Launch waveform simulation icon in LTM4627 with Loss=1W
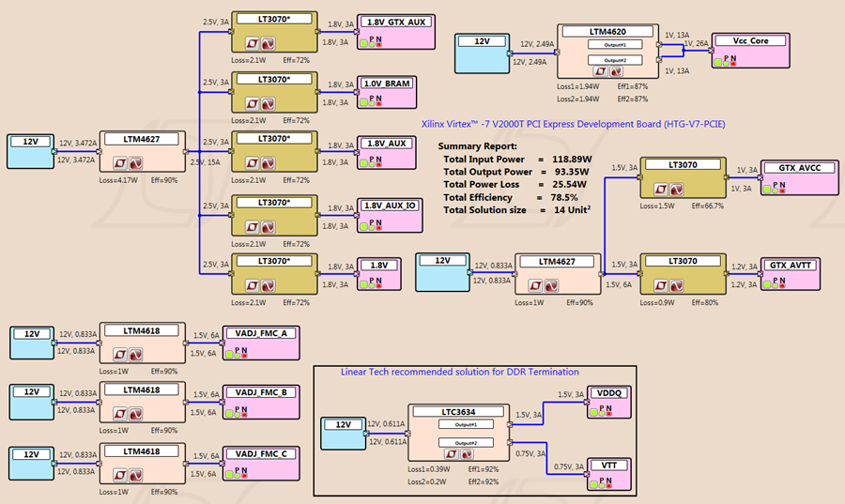Screen dimensions: 845x504 (x=551, y=285)
